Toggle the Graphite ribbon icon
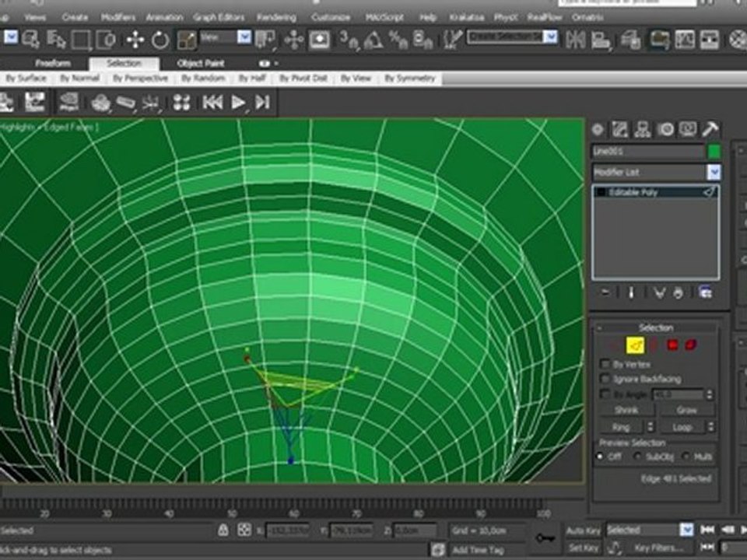747x560 pixels. pos(659,40)
